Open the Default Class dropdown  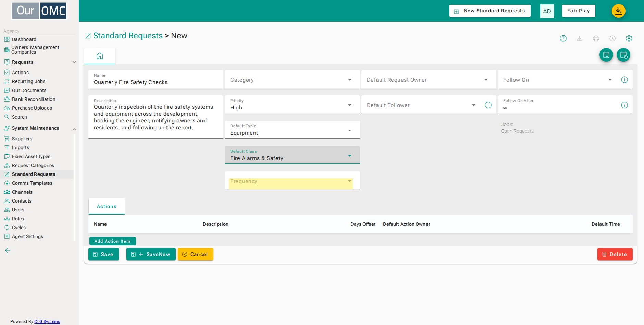(292, 155)
